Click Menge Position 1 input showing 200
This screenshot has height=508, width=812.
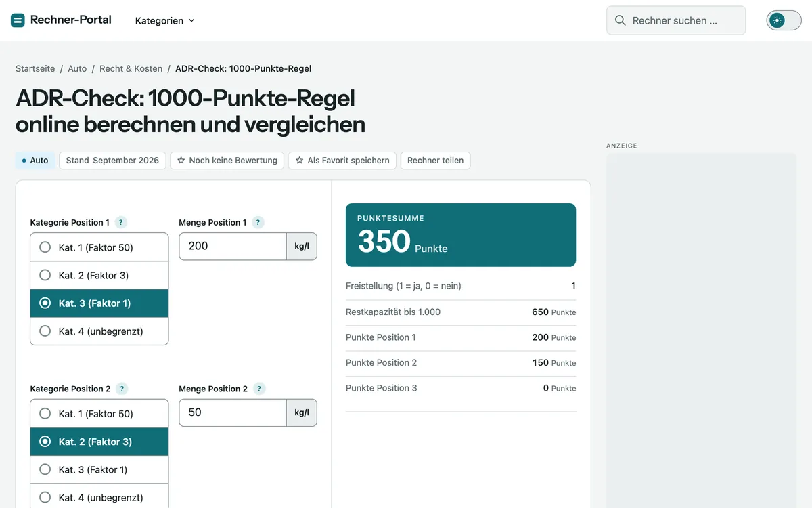pyautogui.click(x=233, y=247)
